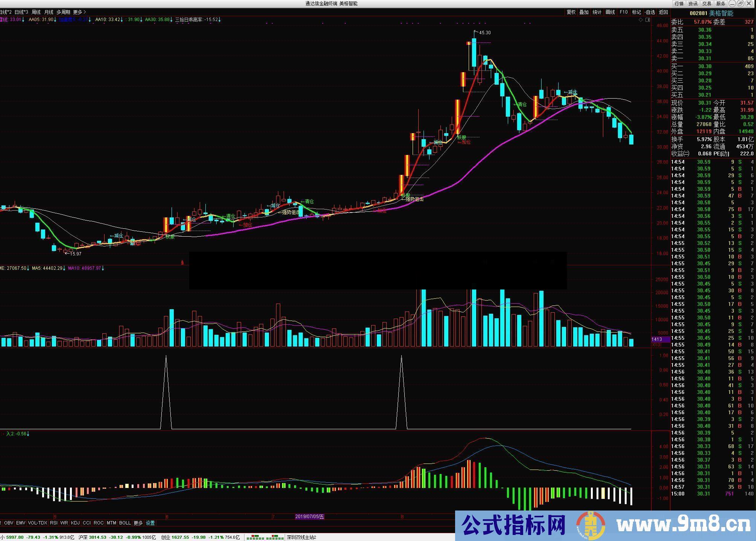Toggle the side panel icon near the price axis

click(x=648, y=20)
